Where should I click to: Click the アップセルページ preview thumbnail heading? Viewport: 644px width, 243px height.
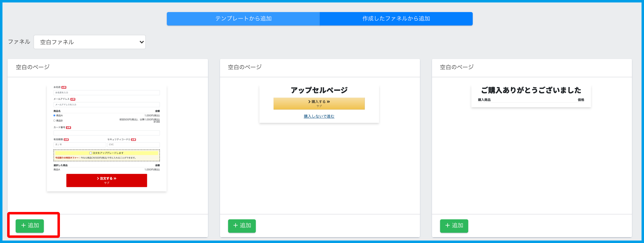click(x=319, y=90)
